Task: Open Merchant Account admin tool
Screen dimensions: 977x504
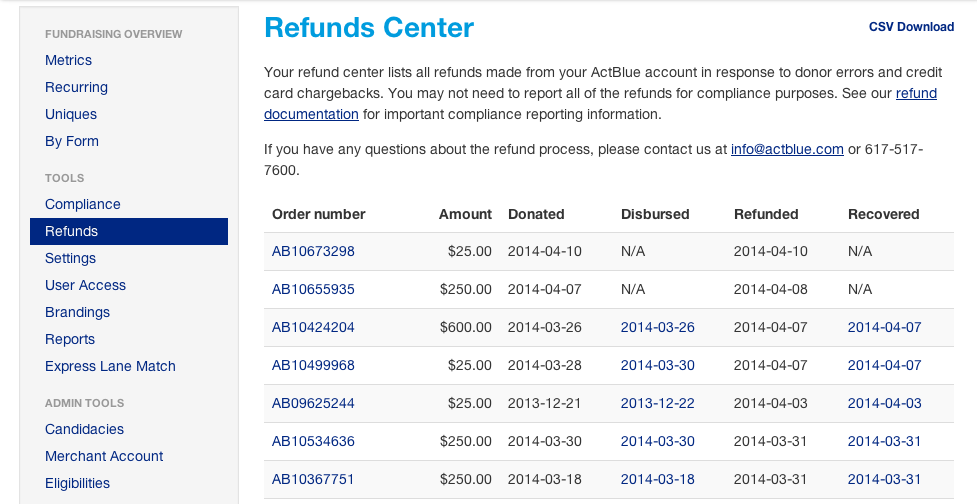Action: pos(103,456)
